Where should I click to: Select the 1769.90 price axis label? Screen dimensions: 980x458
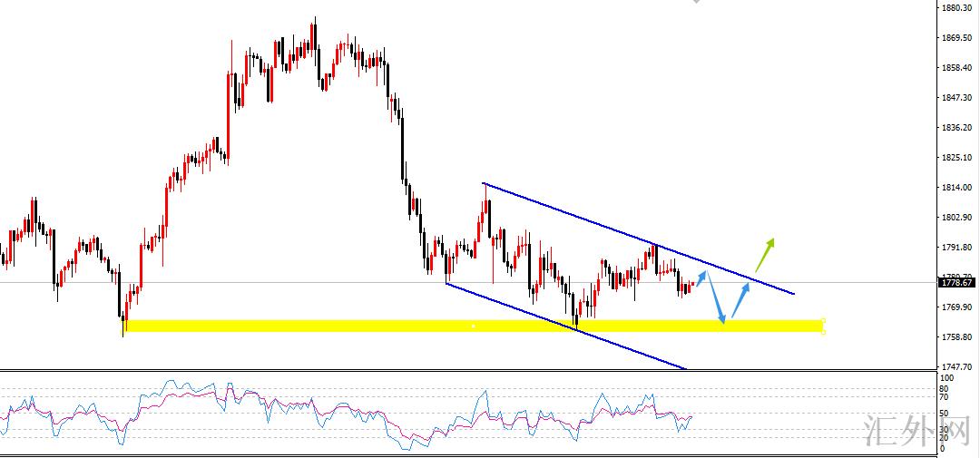[x=957, y=307]
